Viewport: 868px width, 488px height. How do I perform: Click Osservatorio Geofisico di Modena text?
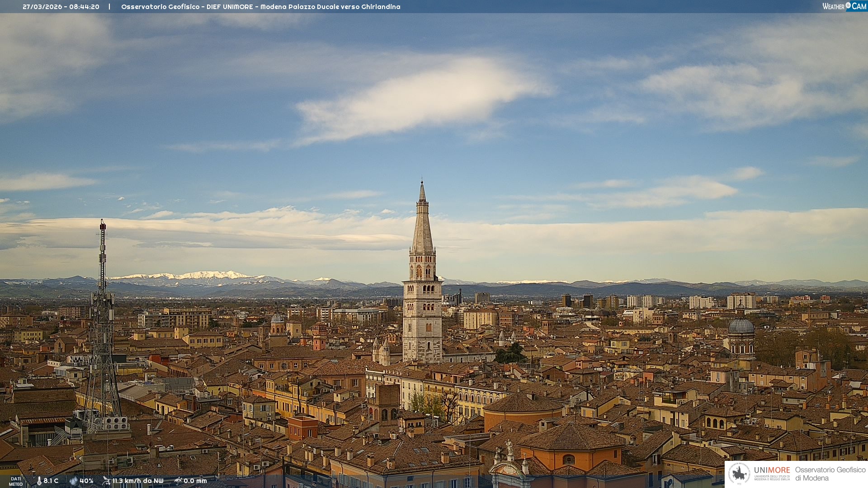[830, 474]
